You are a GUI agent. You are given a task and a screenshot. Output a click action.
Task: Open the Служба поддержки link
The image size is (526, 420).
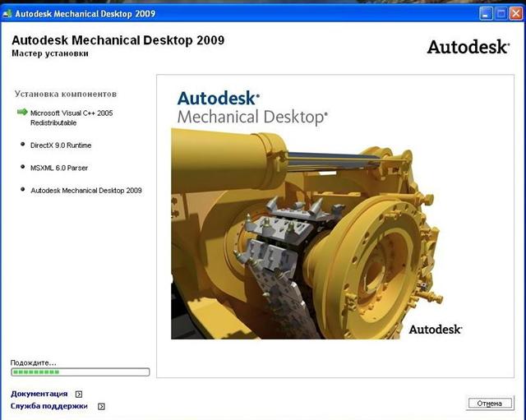coord(49,406)
